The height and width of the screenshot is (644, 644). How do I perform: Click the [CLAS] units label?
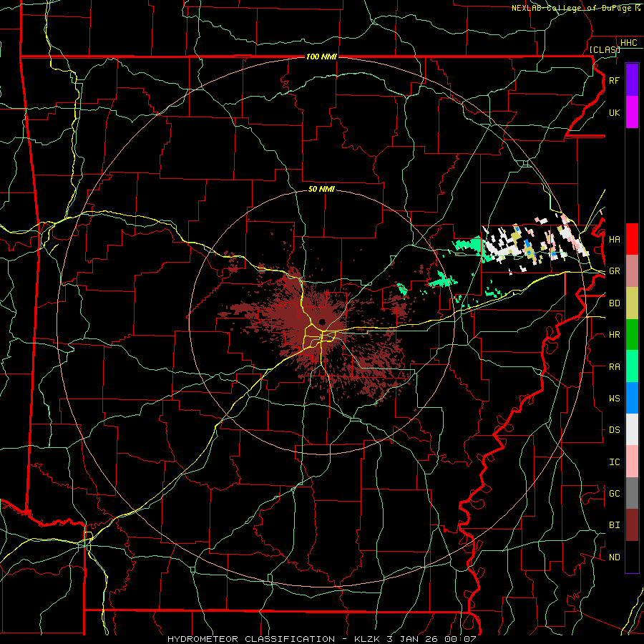[604, 49]
